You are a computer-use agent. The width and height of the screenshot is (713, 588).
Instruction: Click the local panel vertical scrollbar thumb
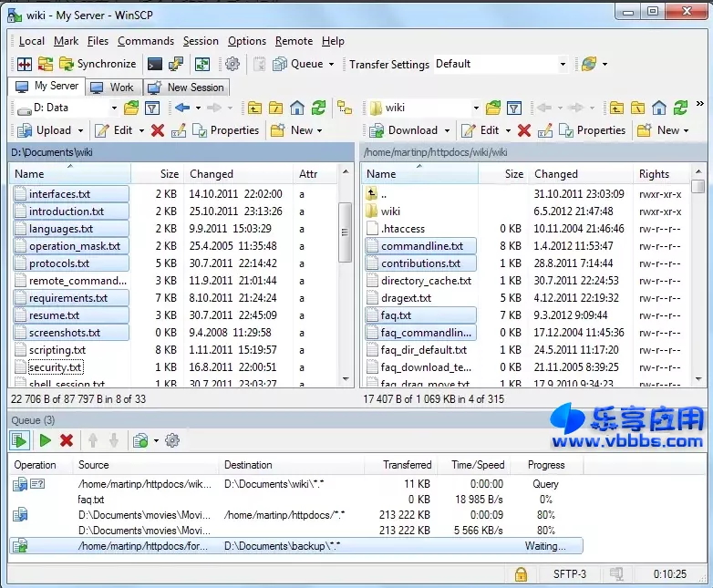click(x=346, y=232)
